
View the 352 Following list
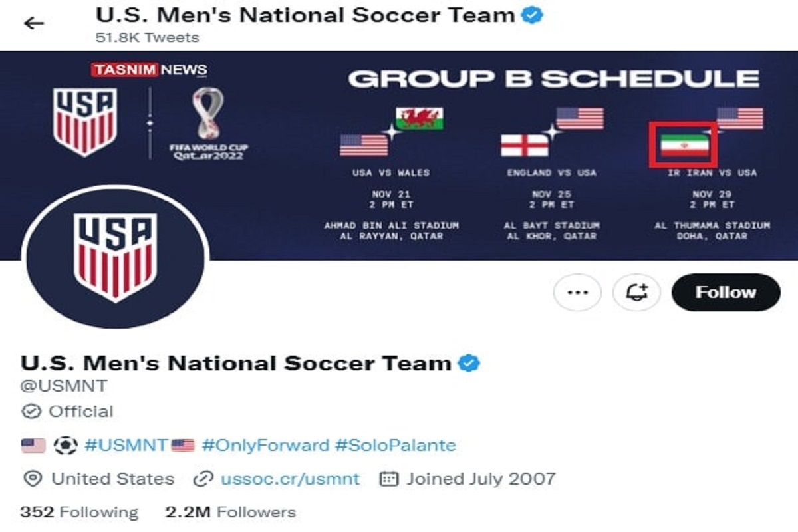pyautogui.click(x=79, y=512)
